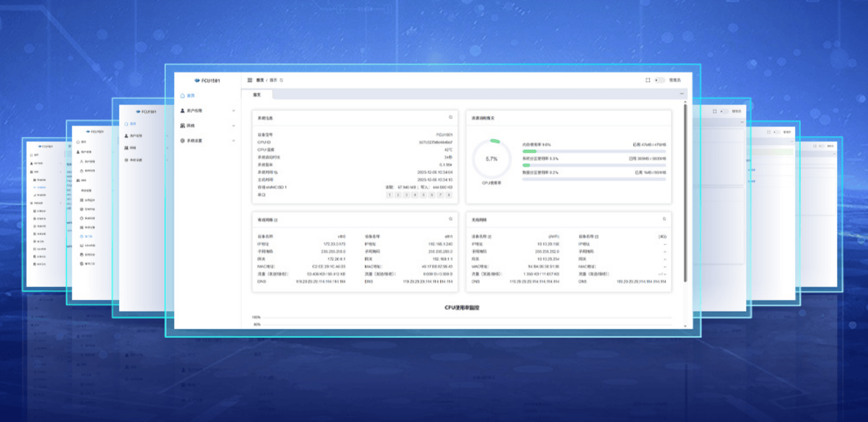Refresh the 有线网络 card

pyautogui.click(x=450, y=219)
